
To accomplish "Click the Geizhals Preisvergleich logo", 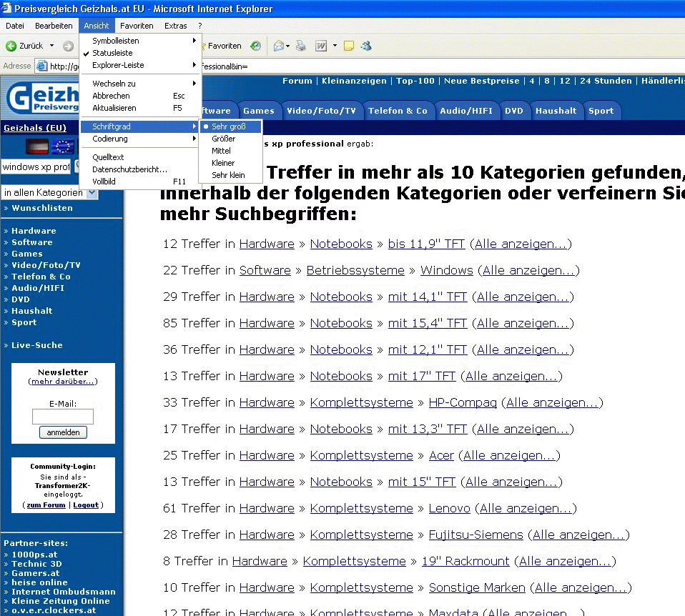I will [x=43, y=99].
